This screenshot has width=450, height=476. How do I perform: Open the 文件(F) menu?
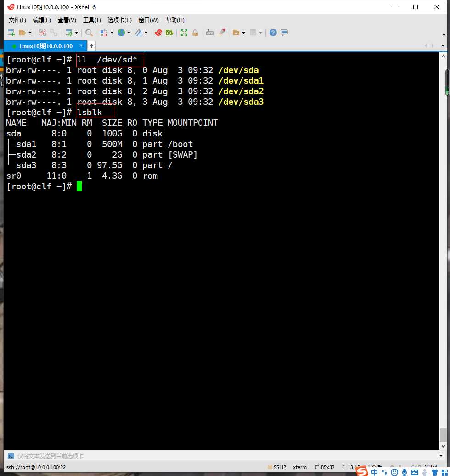coord(17,20)
